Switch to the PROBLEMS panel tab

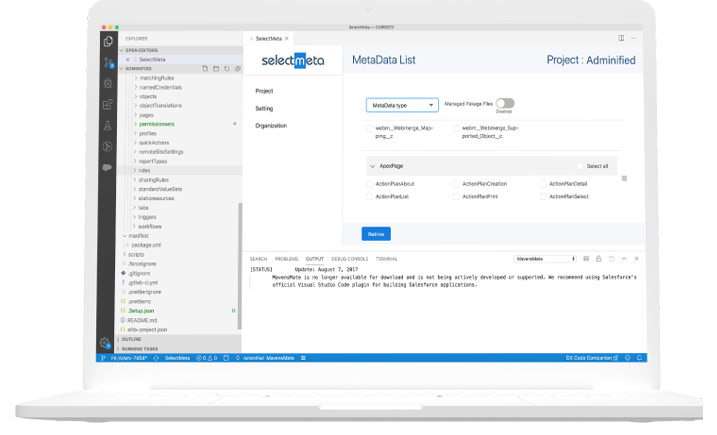(x=286, y=258)
